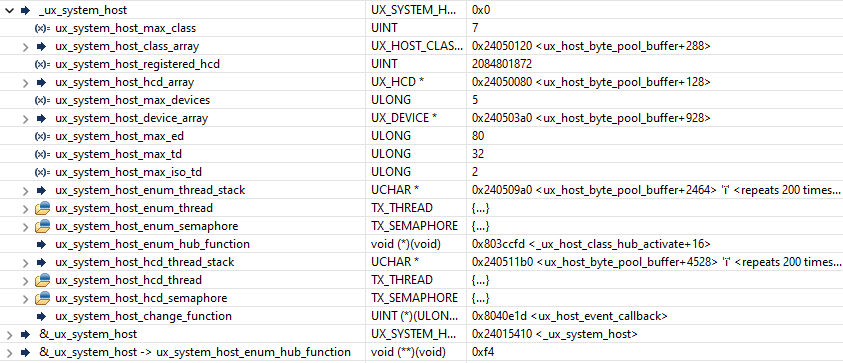Click struct icon of ux_system_host_enum_semaphore
This screenshot has height=363, width=843.
coord(42,226)
